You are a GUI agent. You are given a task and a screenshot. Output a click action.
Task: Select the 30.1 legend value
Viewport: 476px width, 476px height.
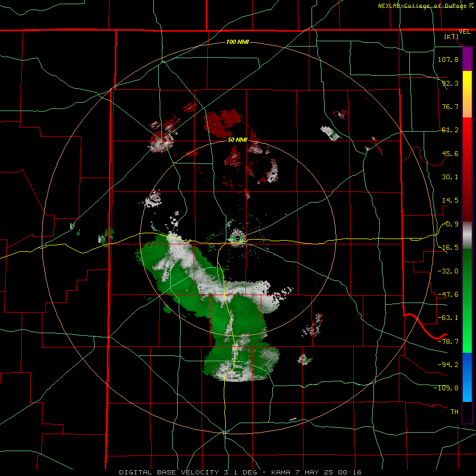[450, 177]
